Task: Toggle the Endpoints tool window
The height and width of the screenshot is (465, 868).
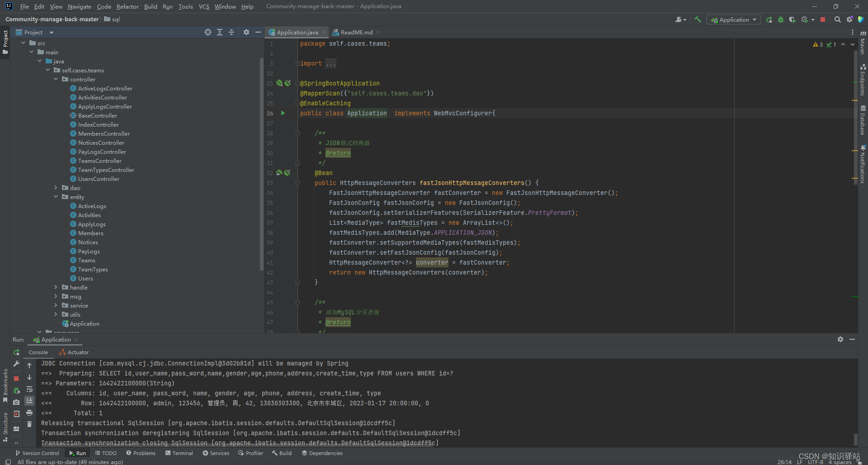Action: coord(863,80)
